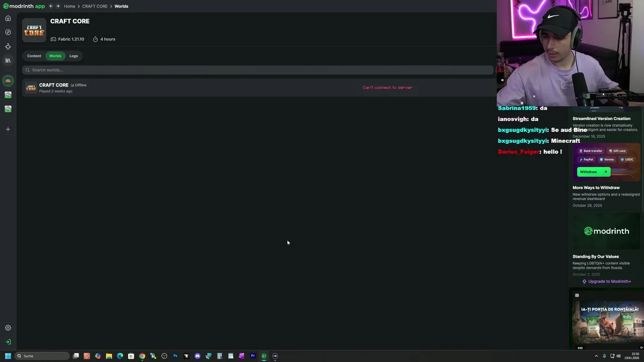Open Task View from taskbar
Viewport: 644px width, 362px height.
pyautogui.click(x=76, y=356)
